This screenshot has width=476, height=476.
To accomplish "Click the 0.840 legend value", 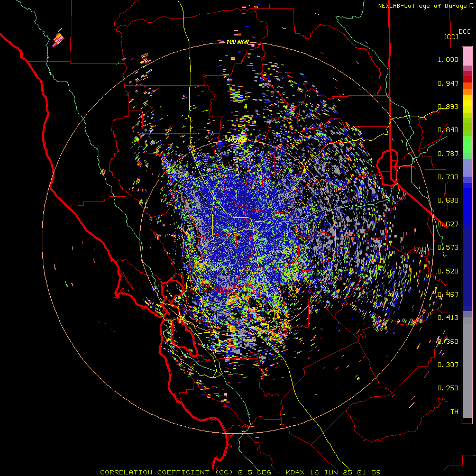I will point(448,130).
